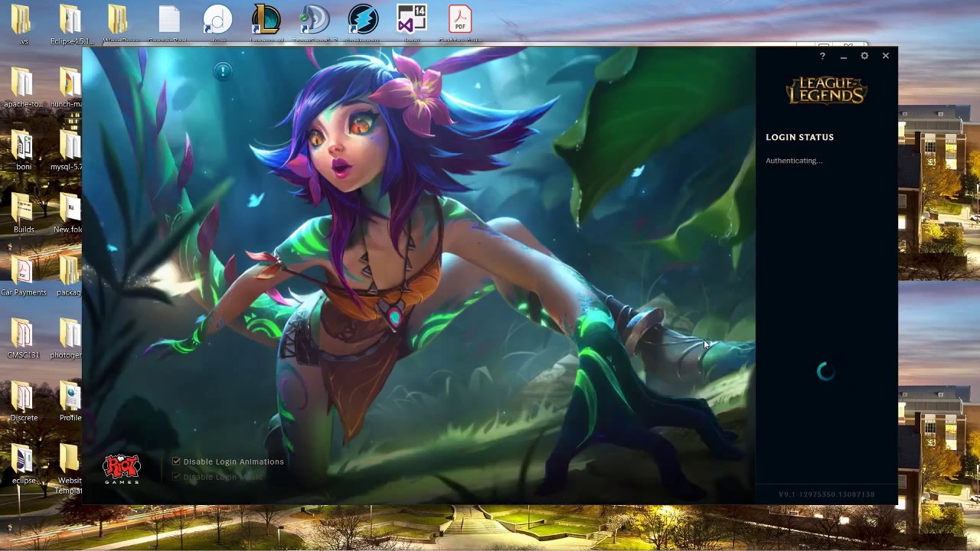Click the client version number text
Image resolution: width=980 pixels, height=551 pixels.
click(x=826, y=494)
